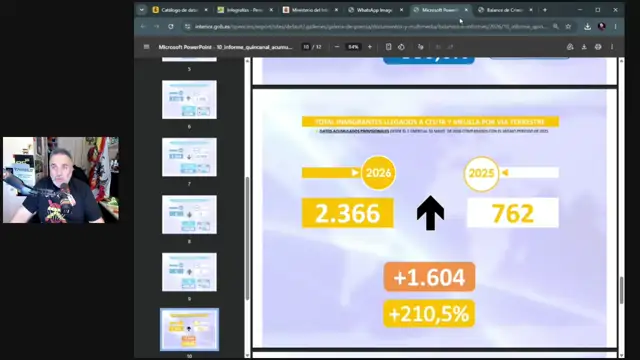640x360 pixels.
Task: Click the address bar URL
Action: 371,27
